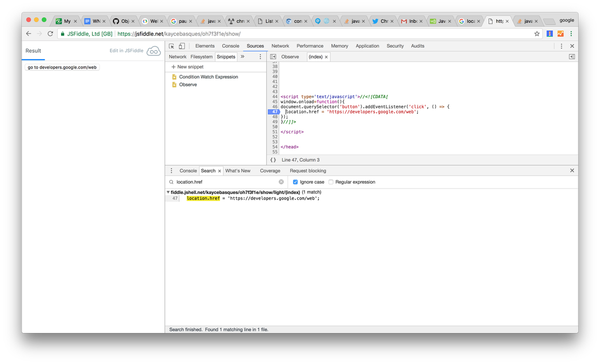600x364 pixels.
Task: Select the Sources panel tab
Action: [255, 46]
